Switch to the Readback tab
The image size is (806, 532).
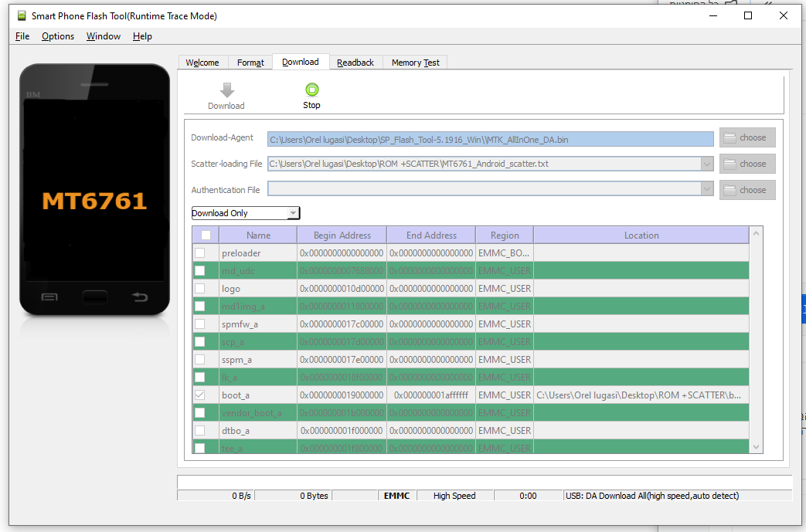coord(355,63)
